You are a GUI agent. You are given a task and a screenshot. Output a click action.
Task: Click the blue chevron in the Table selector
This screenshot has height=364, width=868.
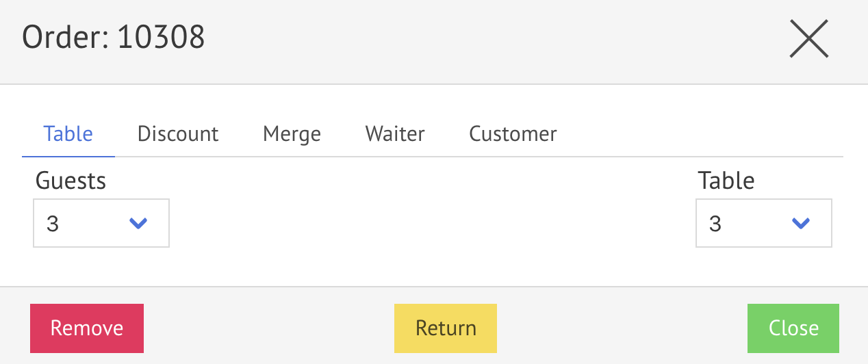click(800, 223)
